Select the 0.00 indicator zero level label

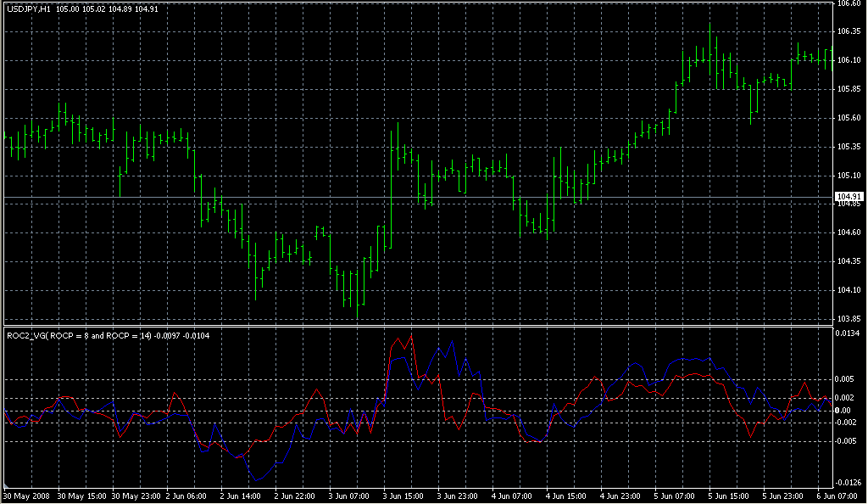point(844,411)
